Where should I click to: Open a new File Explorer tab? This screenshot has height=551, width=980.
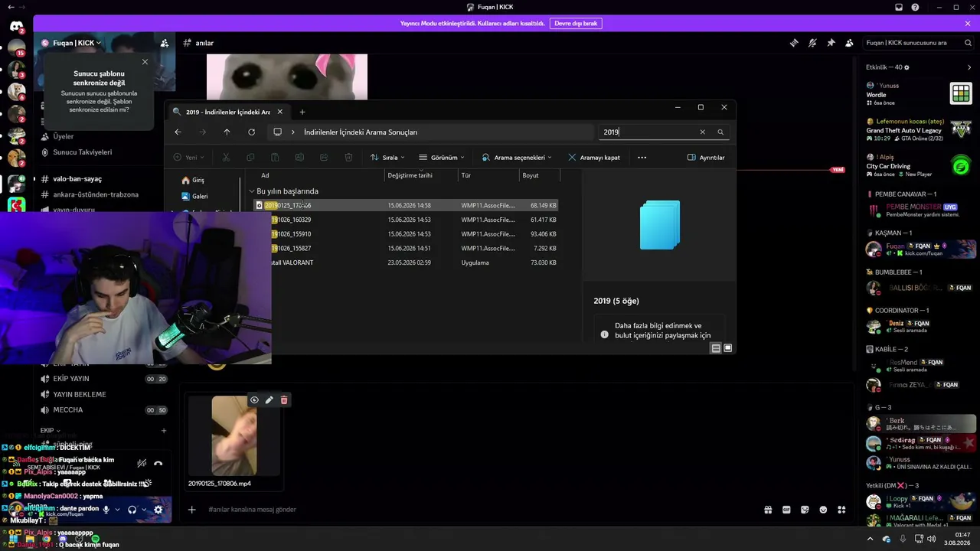tap(302, 112)
